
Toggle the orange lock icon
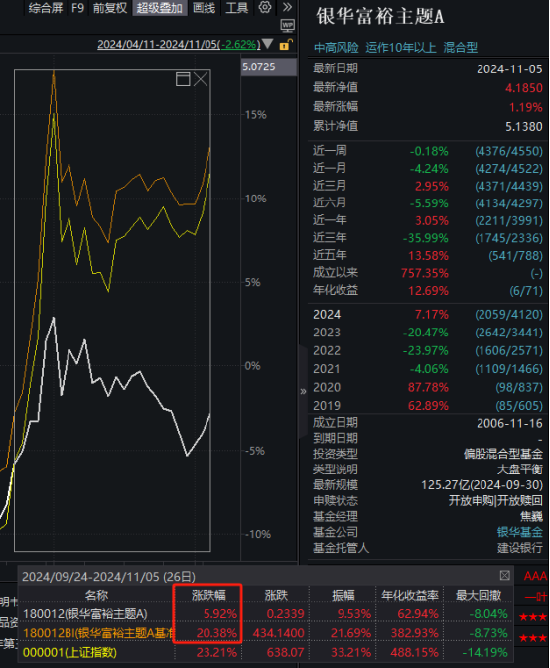pos(286,45)
